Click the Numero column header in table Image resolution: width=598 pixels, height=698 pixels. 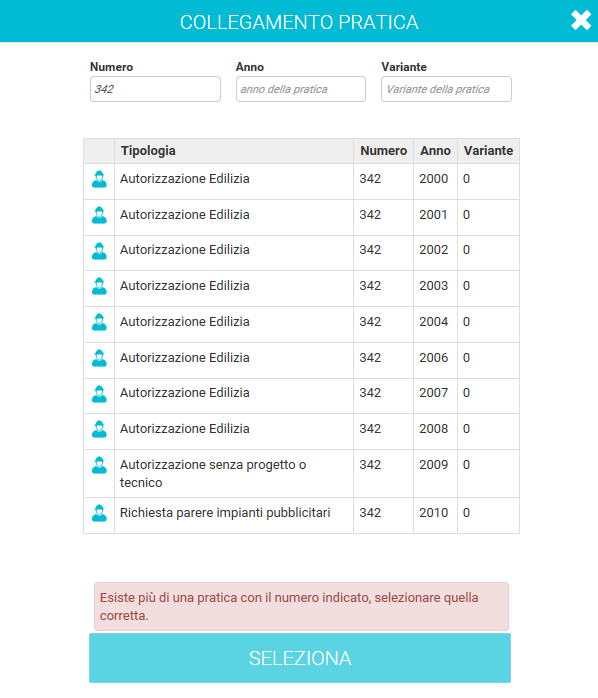tap(383, 150)
